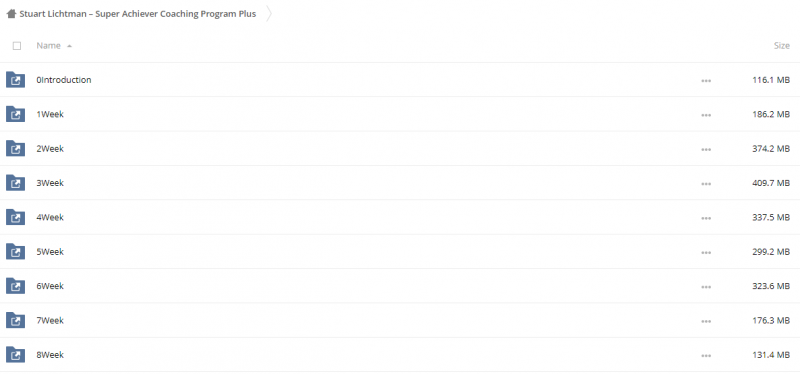This screenshot has height=374, width=800.
Task: Sort files by Name column
Action: (x=48, y=45)
